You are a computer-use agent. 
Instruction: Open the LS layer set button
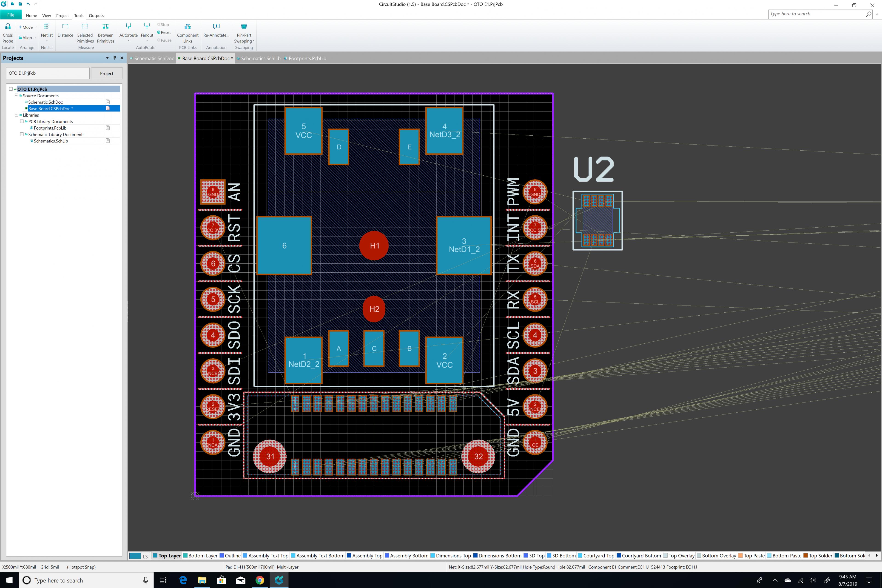(145, 556)
